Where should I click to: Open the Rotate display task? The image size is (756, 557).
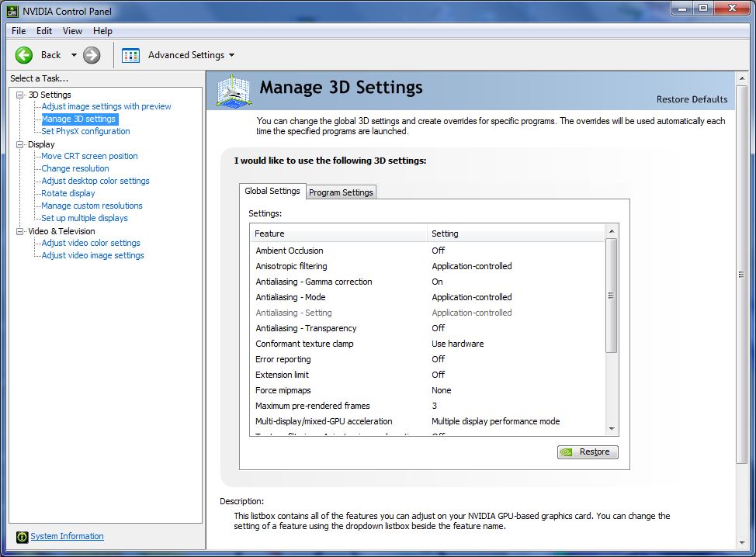tap(68, 193)
